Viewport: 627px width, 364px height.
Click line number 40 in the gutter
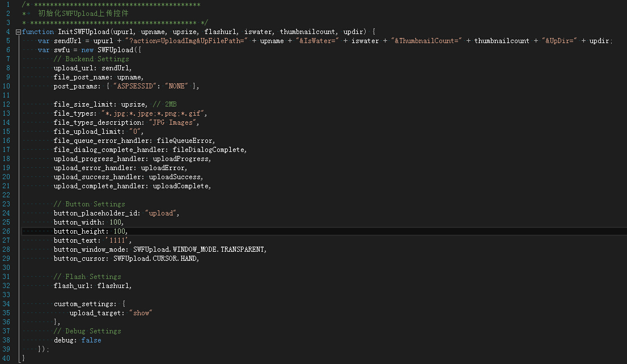coord(7,358)
